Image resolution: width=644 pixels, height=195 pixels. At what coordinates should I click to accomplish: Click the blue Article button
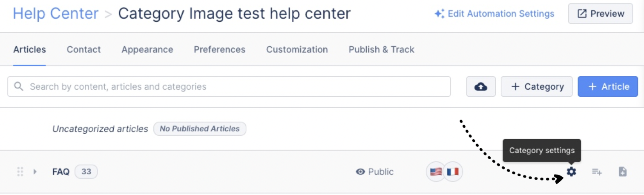coord(608,87)
